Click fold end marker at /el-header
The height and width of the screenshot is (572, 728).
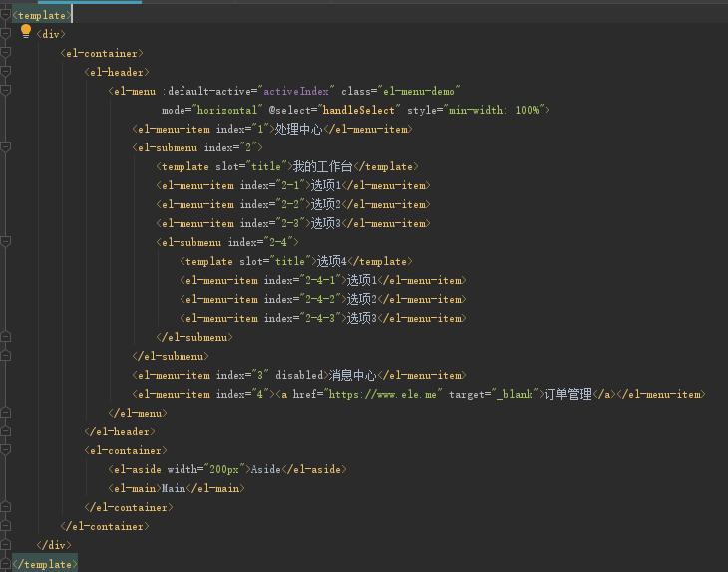6,430
